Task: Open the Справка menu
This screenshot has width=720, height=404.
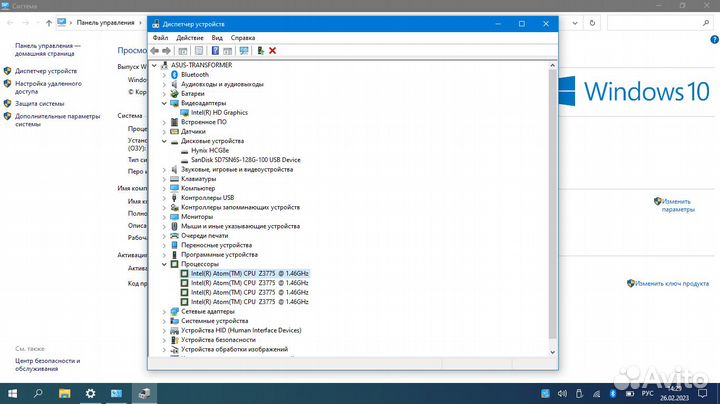Action: pos(243,37)
